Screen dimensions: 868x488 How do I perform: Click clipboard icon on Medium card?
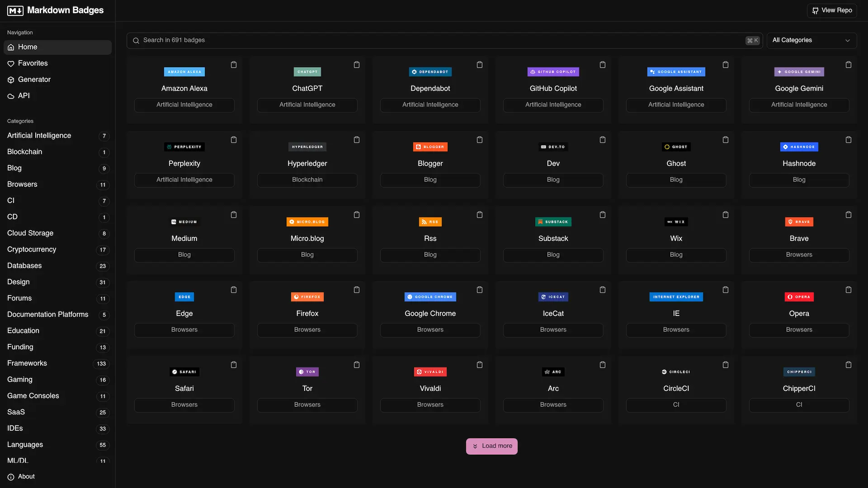coord(234,215)
